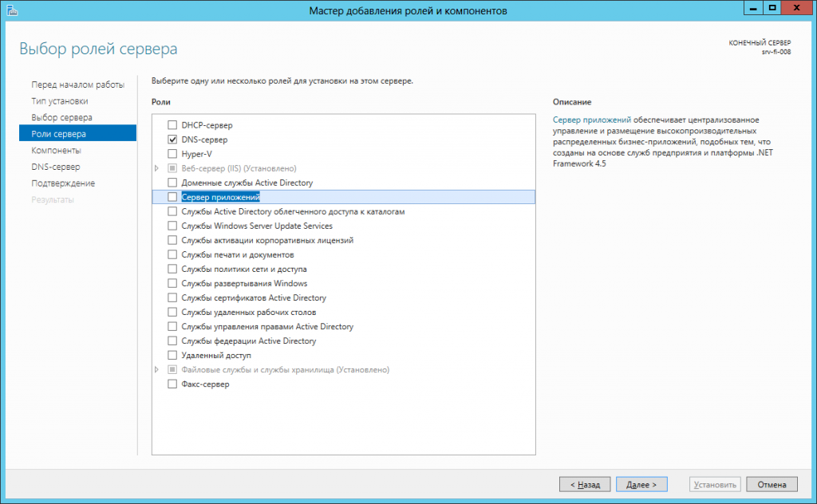
Task: Expand the Веб-сервер (IIS) tree node
Action: pyautogui.click(x=157, y=168)
